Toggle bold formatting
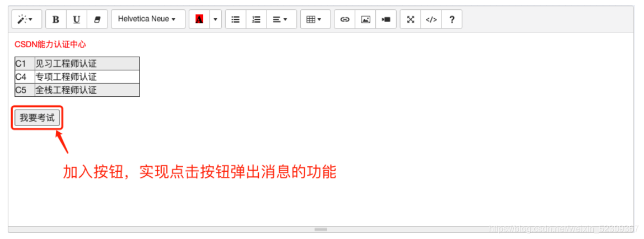The height and width of the screenshot is (239, 644). tap(56, 19)
